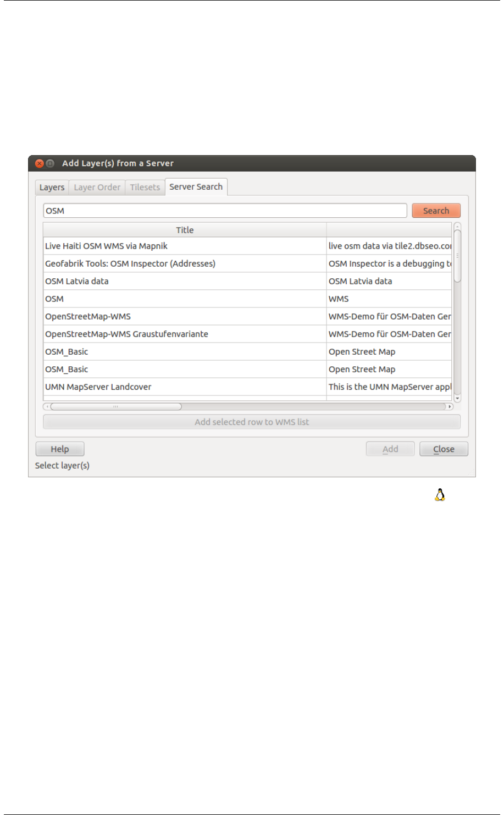Open the Layer Order tab
The height and width of the screenshot is (815, 504).
tap(97, 188)
